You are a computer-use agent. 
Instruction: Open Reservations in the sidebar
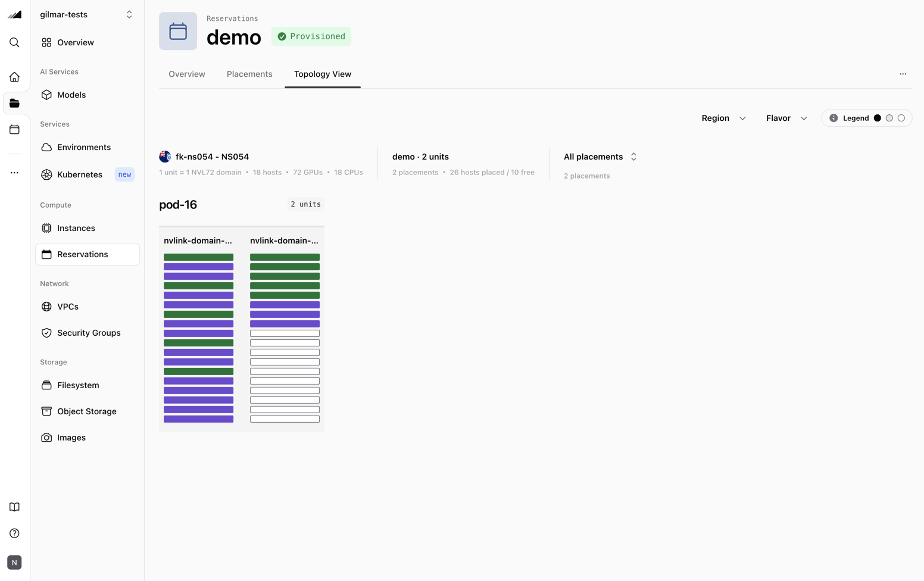click(x=88, y=255)
